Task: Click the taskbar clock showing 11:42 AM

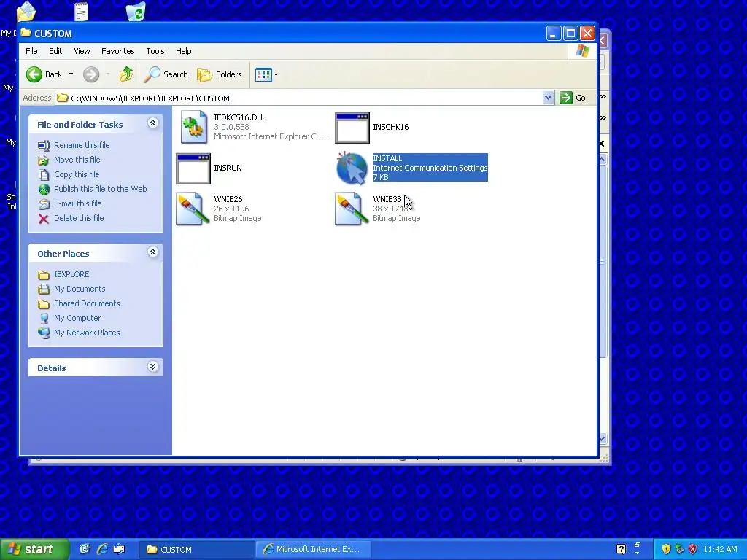Action: point(720,550)
